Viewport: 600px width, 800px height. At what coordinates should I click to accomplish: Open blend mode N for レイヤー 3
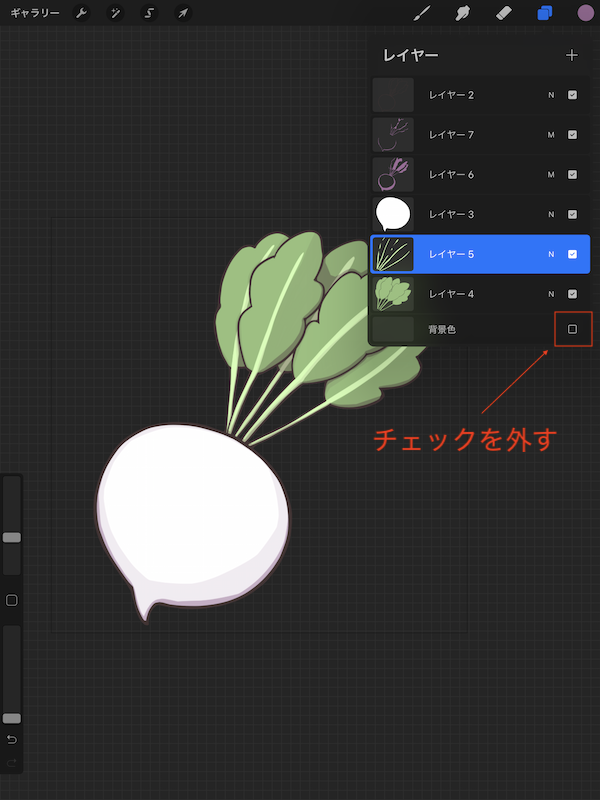point(550,214)
